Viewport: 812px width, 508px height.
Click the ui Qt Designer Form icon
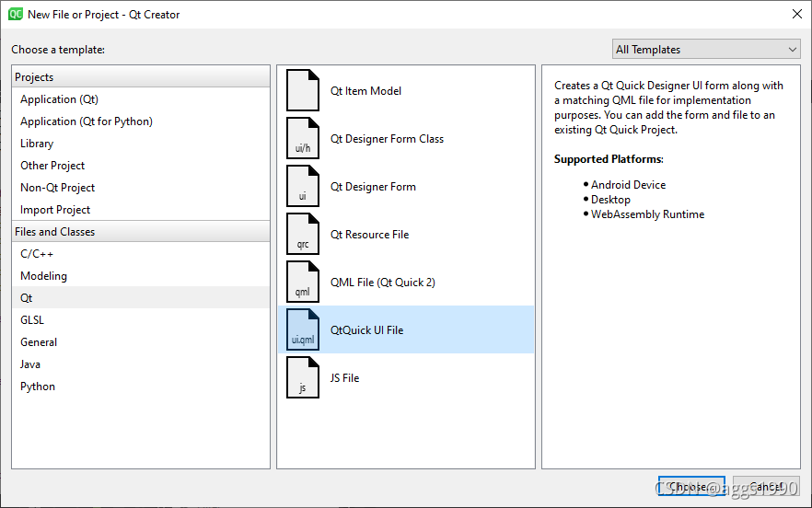pyautogui.click(x=303, y=187)
